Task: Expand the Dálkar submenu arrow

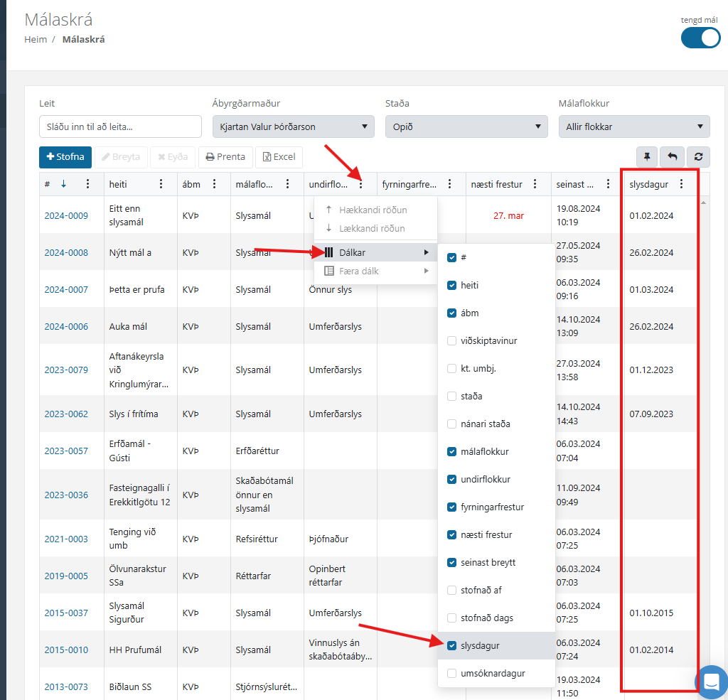Action: coord(426,252)
